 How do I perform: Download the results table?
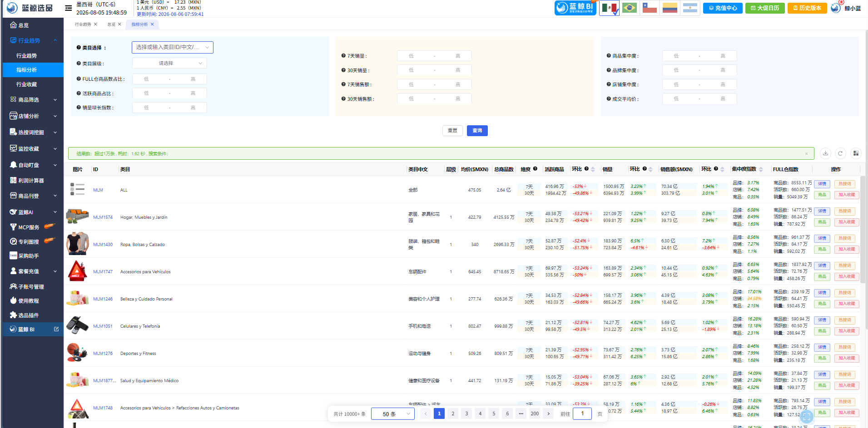click(825, 153)
